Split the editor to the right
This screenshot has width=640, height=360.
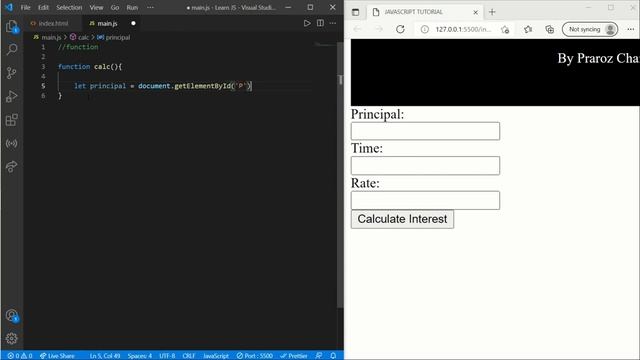click(320, 23)
